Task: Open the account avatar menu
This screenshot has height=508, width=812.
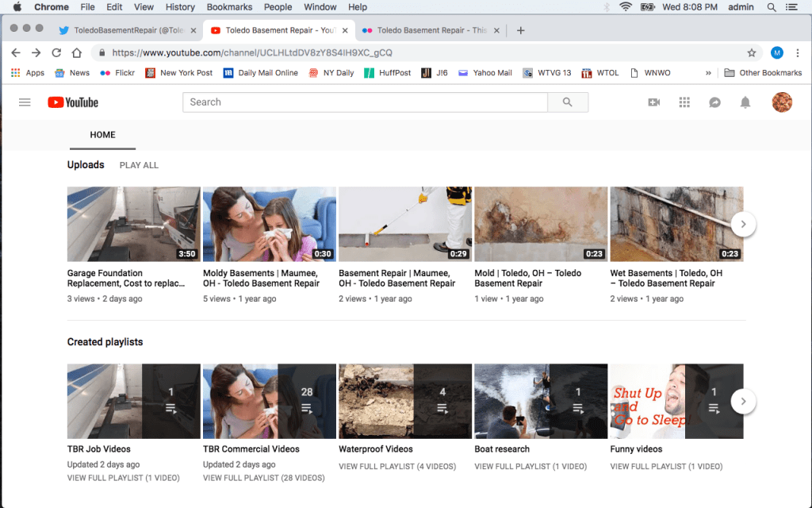Action: (782, 102)
